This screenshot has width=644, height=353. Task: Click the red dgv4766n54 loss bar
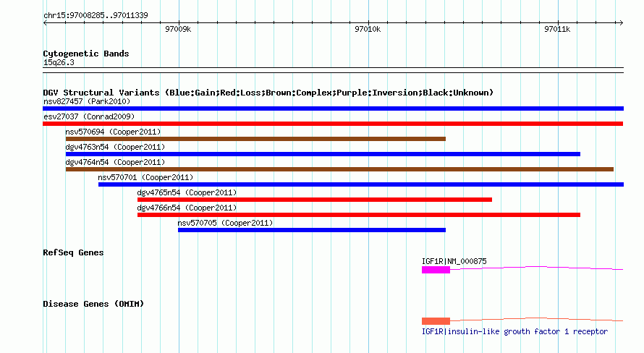tap(359, 215)
